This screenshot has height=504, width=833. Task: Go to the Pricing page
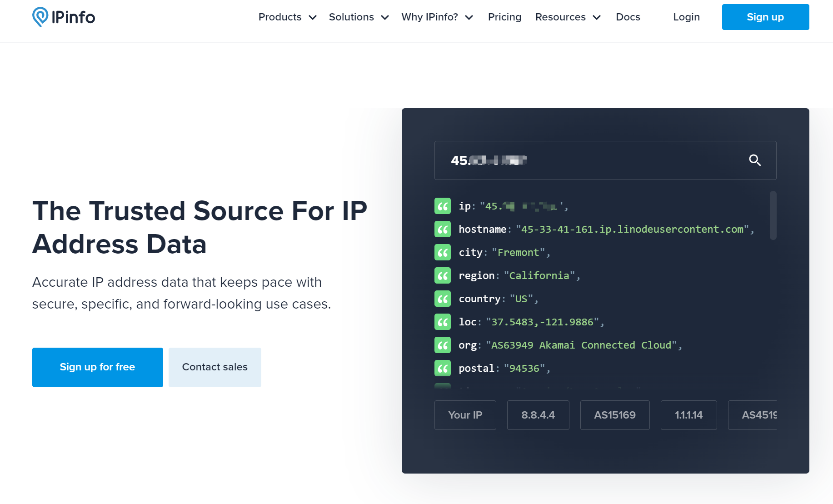point(504,17)
